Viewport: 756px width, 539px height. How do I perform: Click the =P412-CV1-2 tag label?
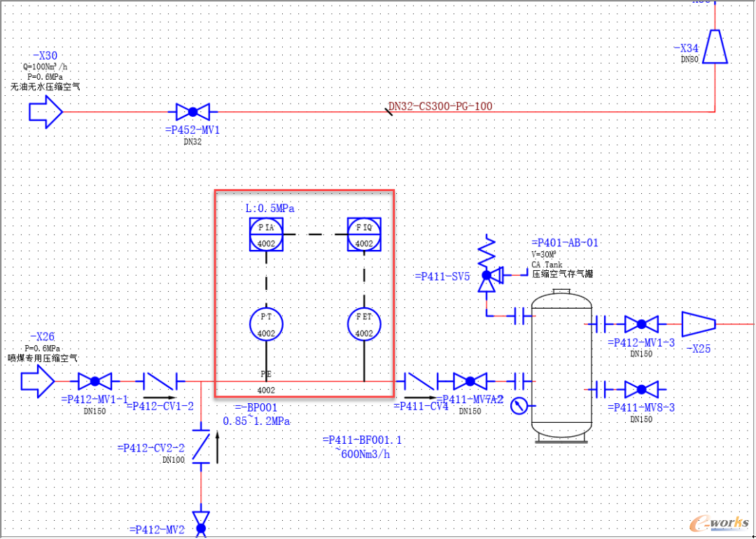coord(160,407)
